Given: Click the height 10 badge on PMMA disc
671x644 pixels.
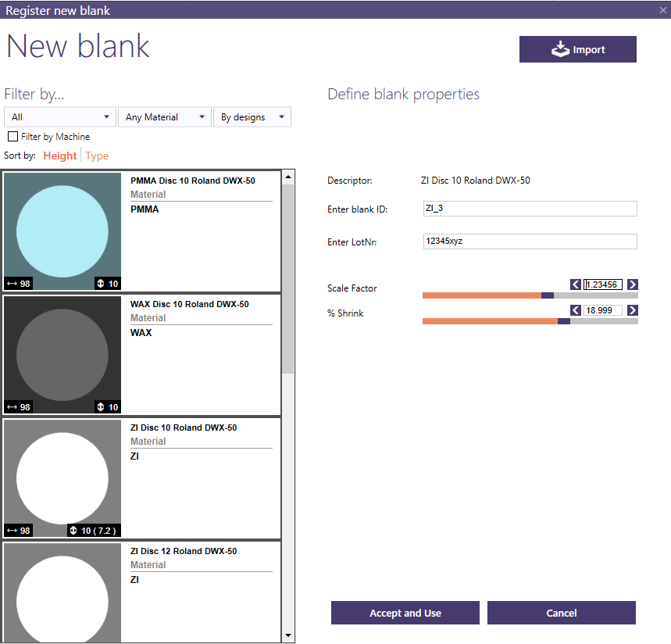Looking at the screenshot, I should [x=108, y=284].
